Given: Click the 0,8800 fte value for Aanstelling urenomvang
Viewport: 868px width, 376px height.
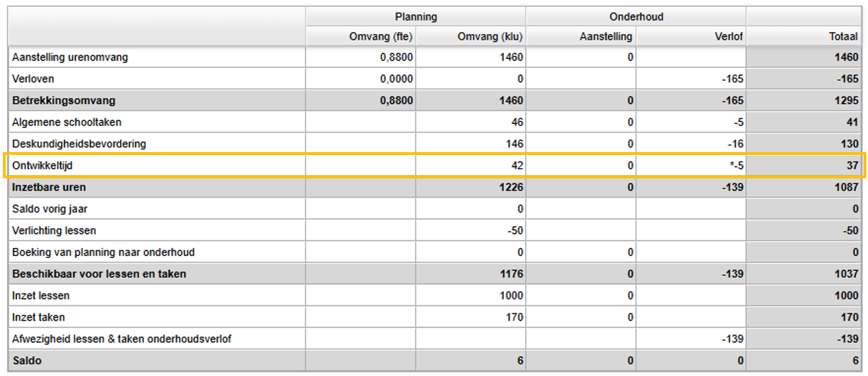Looking at the screenshot, I should pyautogui.click(x=397, y=57).
